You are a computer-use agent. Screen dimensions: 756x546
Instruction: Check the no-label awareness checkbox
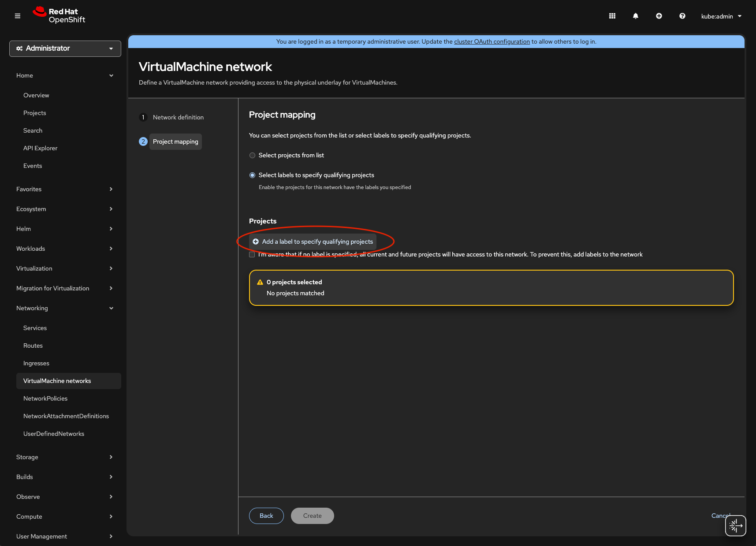coord(252,255)
